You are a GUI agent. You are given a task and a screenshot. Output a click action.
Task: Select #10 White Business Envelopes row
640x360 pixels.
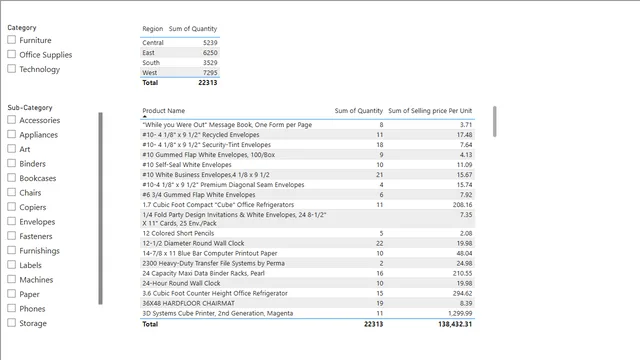click(307, 175)
